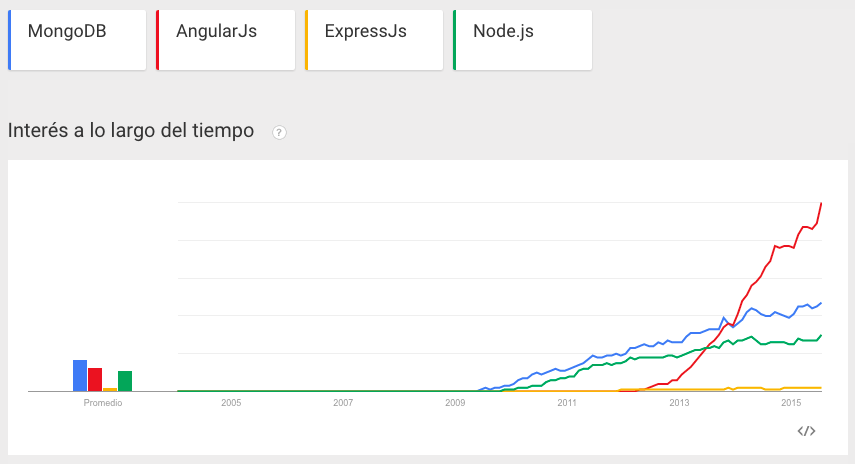Click the green Node.js average bar

(x=125, y=380)
